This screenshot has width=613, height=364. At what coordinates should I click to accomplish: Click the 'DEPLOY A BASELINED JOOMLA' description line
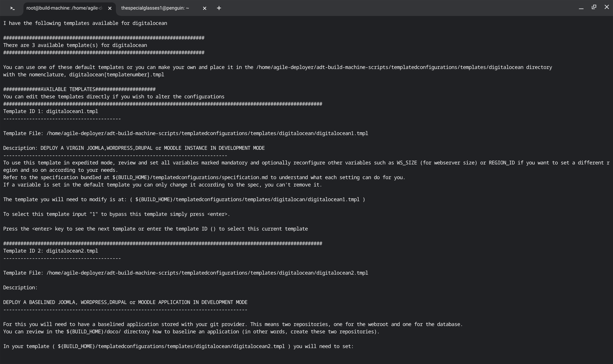[125, 302]
